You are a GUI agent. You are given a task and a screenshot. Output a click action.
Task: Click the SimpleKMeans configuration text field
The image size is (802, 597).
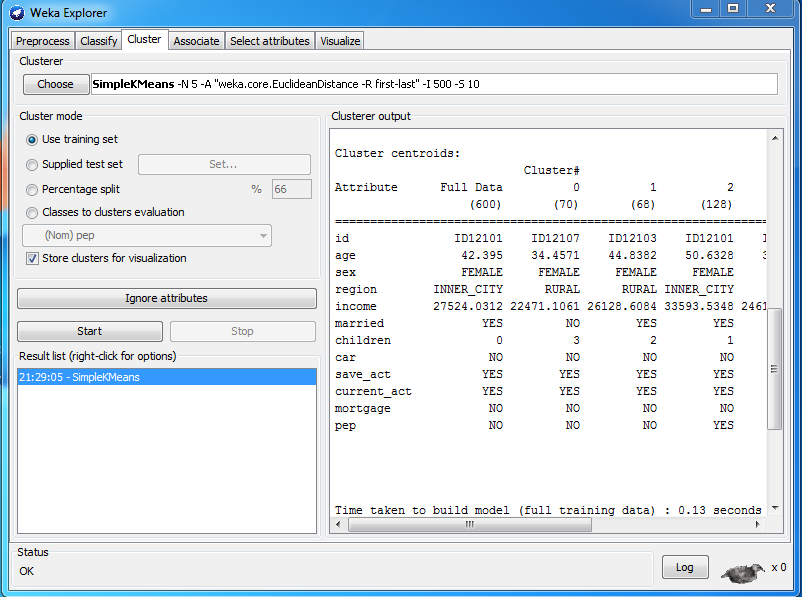tap(434, 84)
